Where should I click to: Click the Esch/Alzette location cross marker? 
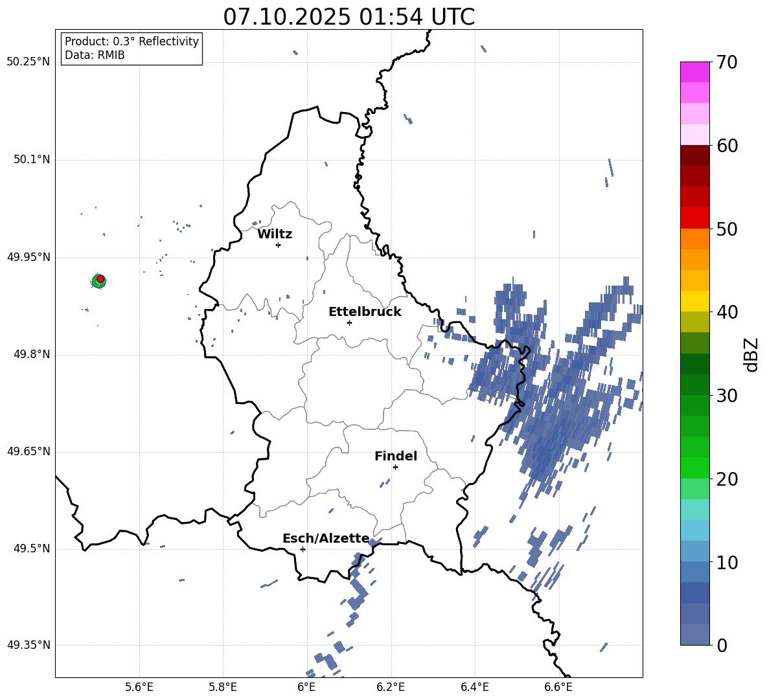coord(303,549)
